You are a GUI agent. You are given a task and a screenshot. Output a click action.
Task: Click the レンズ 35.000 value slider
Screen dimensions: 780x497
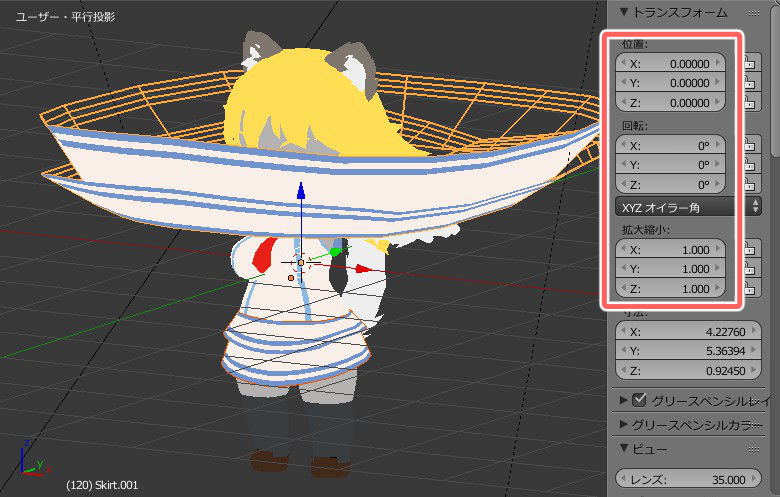click(680, 479)
